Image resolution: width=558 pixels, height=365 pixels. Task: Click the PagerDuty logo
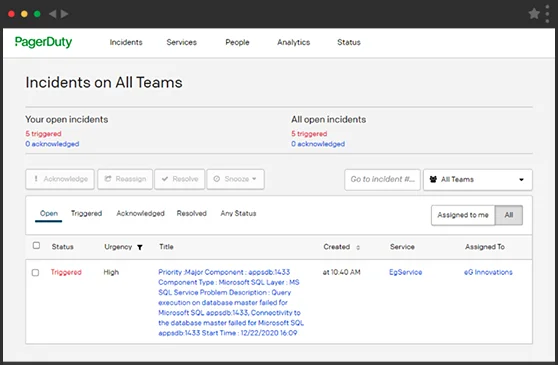[x=43, y=42]
